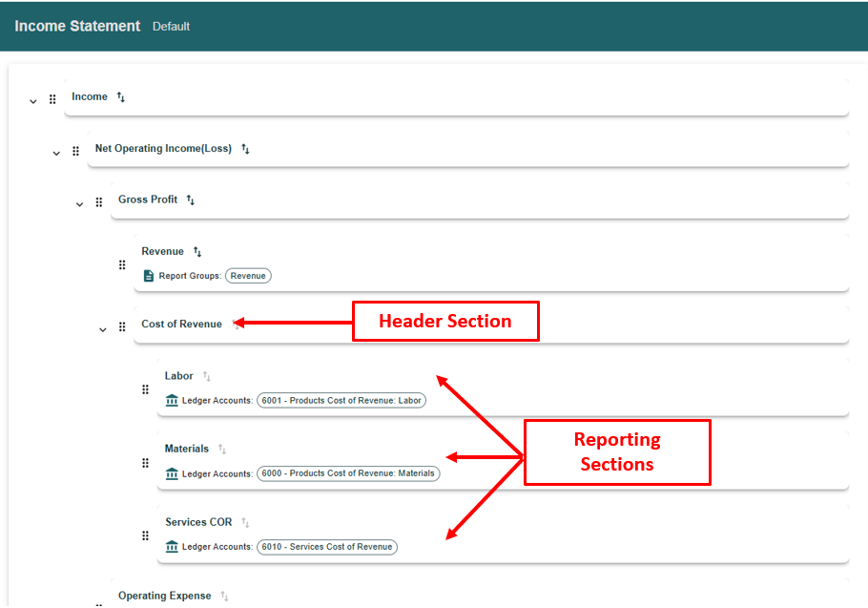Click the sort icon beside Net Operating Income(Loss)
The height and width of the screenshot is (608, 868).
click(x=245, y=149)
